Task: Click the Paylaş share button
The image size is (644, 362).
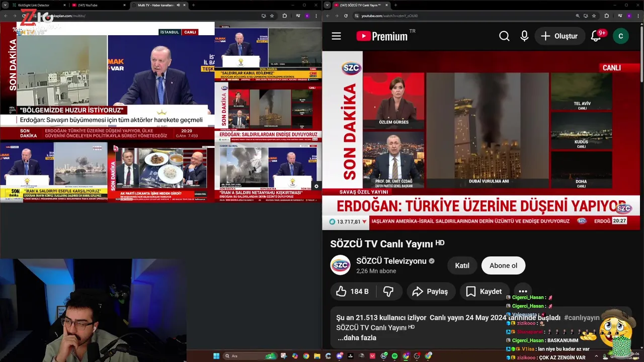Action: point(430,292)
